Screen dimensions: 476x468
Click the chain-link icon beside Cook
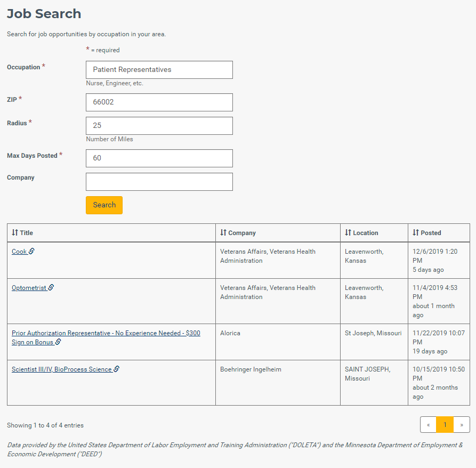click(31, 251)
